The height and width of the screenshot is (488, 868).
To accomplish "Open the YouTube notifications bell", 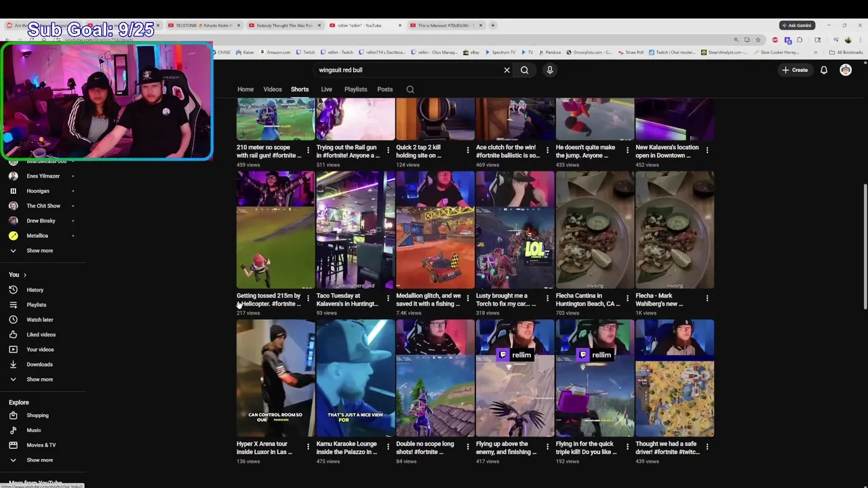I will point(824,70).
